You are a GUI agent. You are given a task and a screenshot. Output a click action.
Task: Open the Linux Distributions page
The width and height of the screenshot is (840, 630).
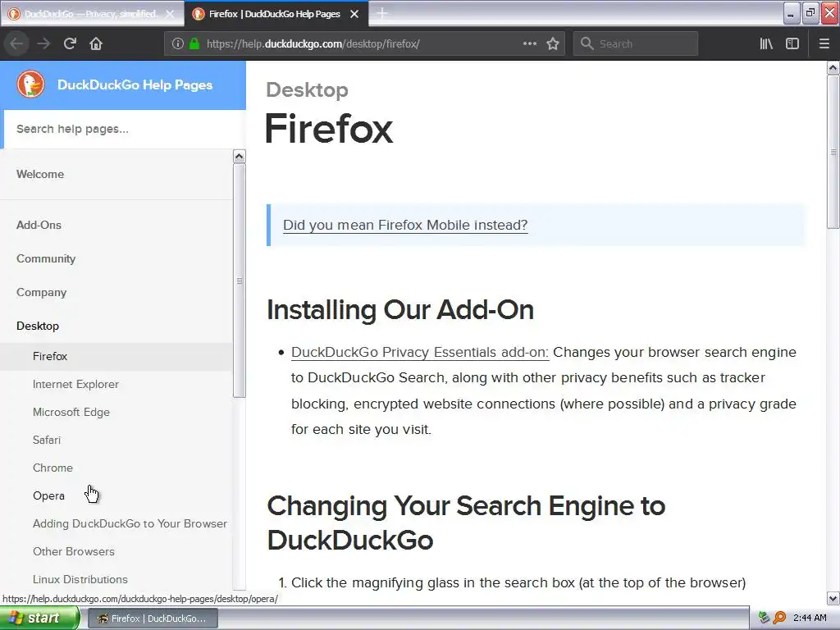pos(80,579)
